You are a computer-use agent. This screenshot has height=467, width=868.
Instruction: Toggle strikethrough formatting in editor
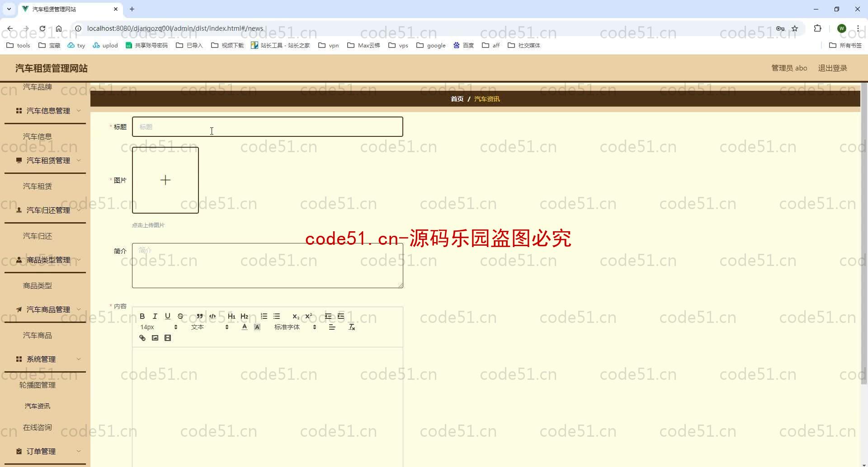pyautogui.click(x=180, y=316)
